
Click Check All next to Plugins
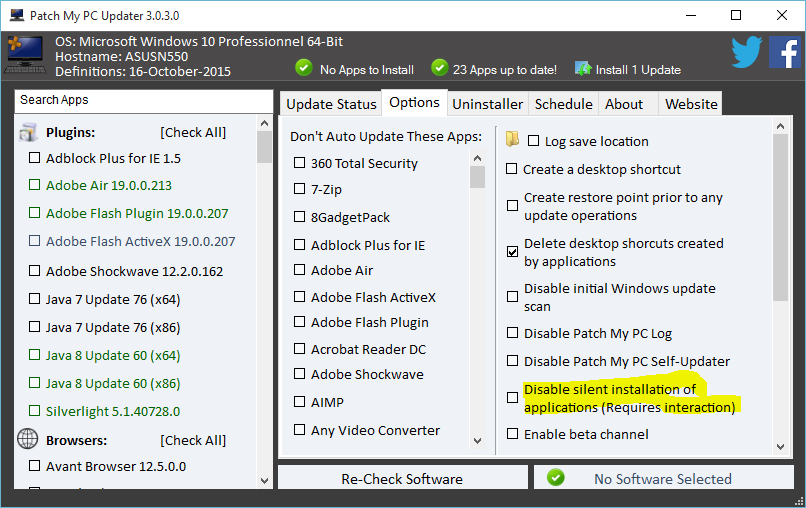click(193, 132)
